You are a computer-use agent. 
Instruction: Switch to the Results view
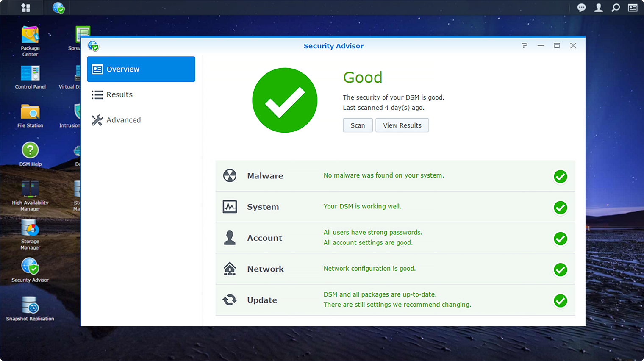pyautogui.click(x=119, y=94)
